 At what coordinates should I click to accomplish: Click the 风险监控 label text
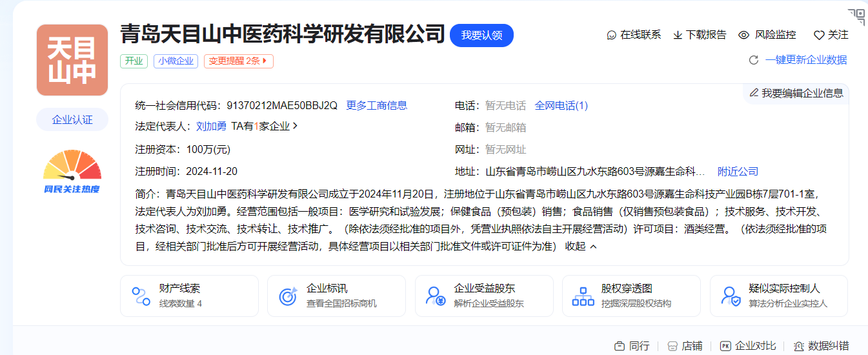click(776, 35)
